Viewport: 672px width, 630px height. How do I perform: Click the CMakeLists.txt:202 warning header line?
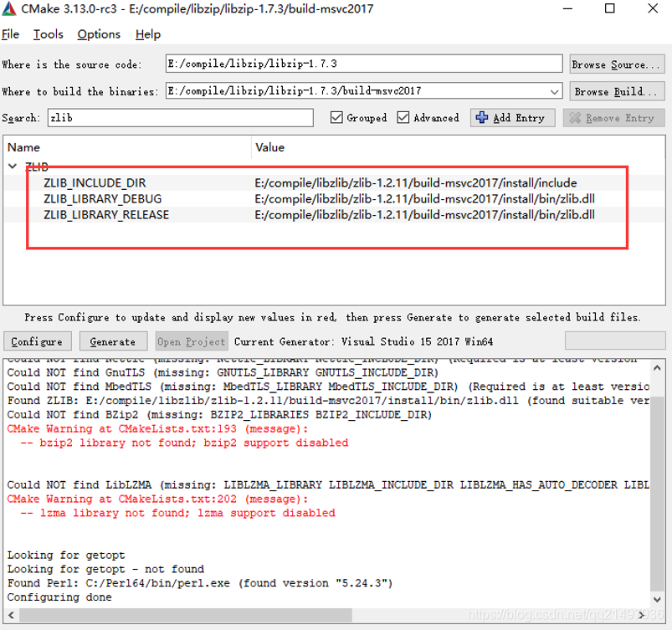(157, 499)
